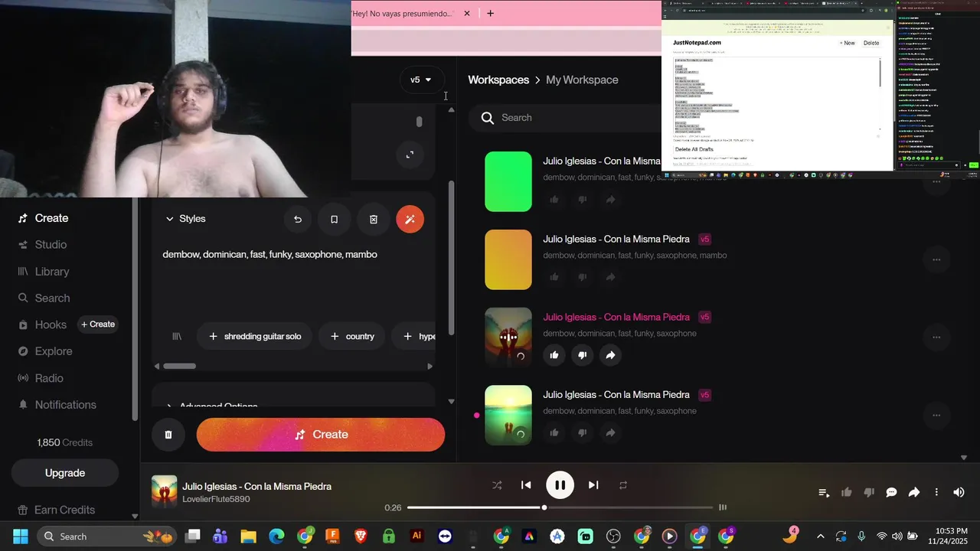The width and height of the screenshot is (980, 551).
Task: Open the Brave browser taskbar icon
Action: click(x=361, y=536)
